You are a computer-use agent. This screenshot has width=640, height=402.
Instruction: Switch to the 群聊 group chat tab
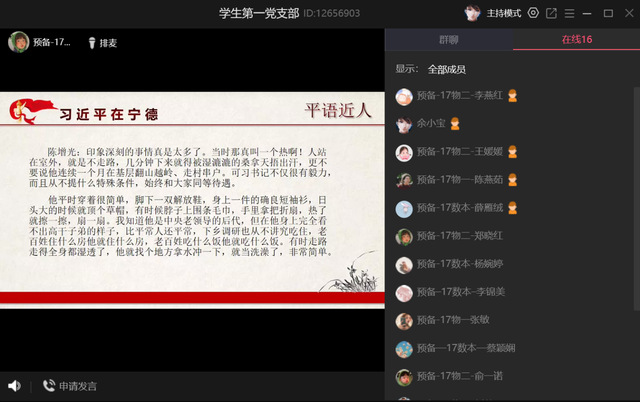(449, 40)
